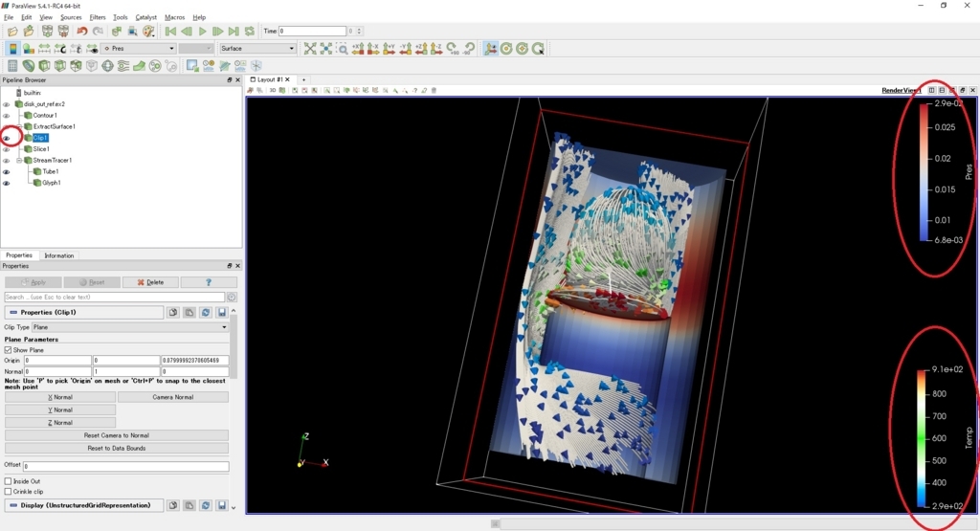Open the Clip Type Plane dropdown
This screenshot has width=980, height=531.
tap(129, 326)
